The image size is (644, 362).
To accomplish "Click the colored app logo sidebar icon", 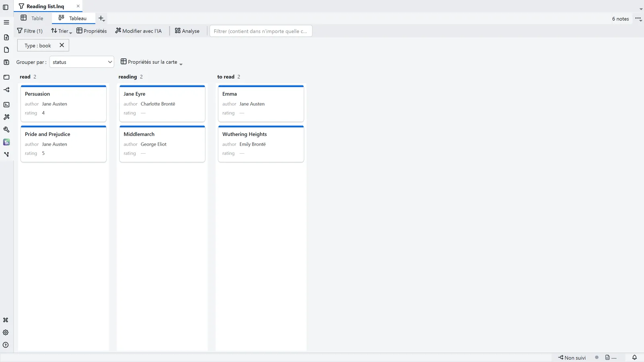I will click(6, 142).
